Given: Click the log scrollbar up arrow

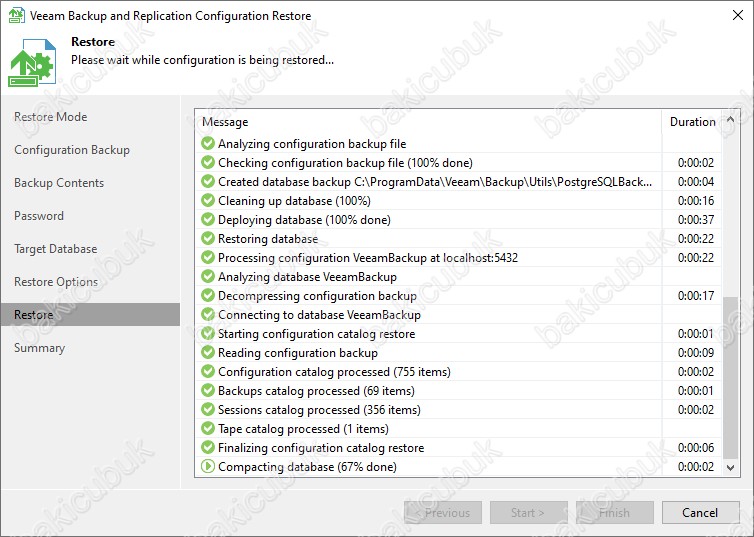Looking at the screenshot, I should (x=730, y=119).
